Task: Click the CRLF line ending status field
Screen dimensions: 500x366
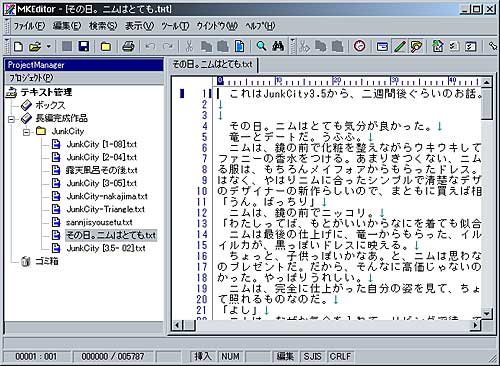Action: pyautogui.click(x=340, y=356)
